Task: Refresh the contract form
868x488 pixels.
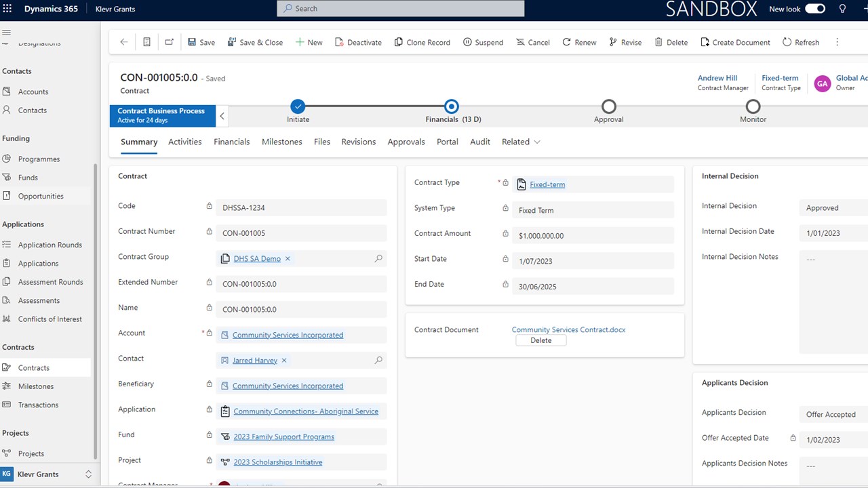Action: tap(801, 42)
